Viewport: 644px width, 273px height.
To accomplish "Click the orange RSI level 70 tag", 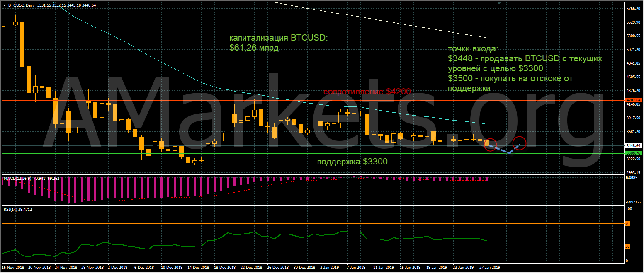I will 627,224.
